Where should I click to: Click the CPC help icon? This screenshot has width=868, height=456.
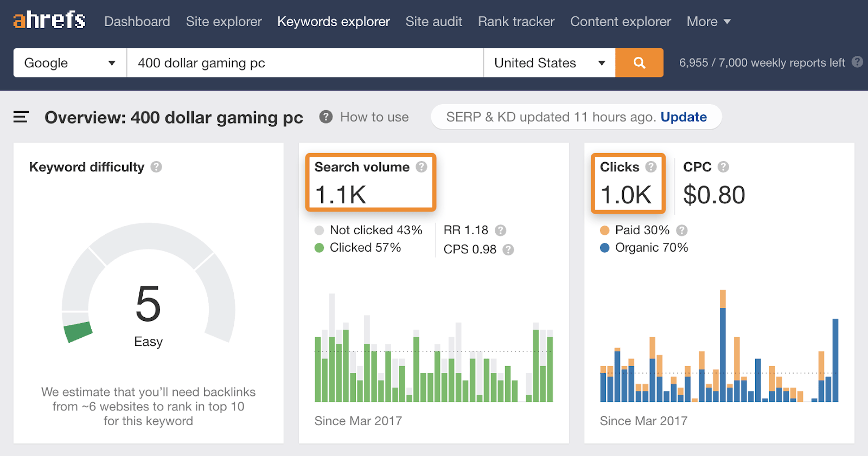tap(723, 167)
